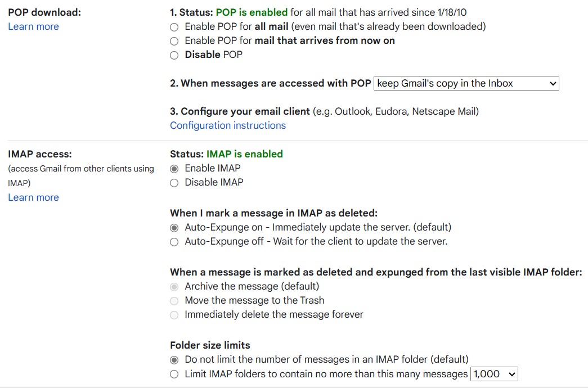Select Do not limit IMAP folder messages
The height and width of the screenshot is (388, 588).
tap(174, 359)
